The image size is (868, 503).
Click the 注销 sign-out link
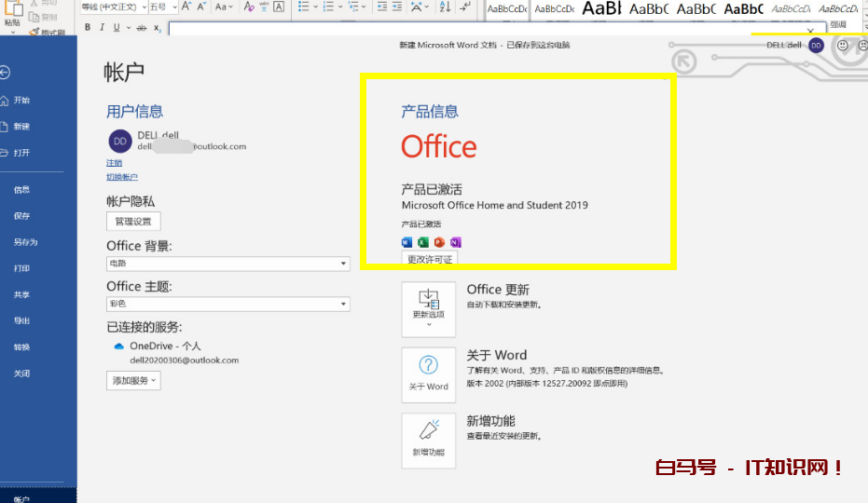click(114, 163)
